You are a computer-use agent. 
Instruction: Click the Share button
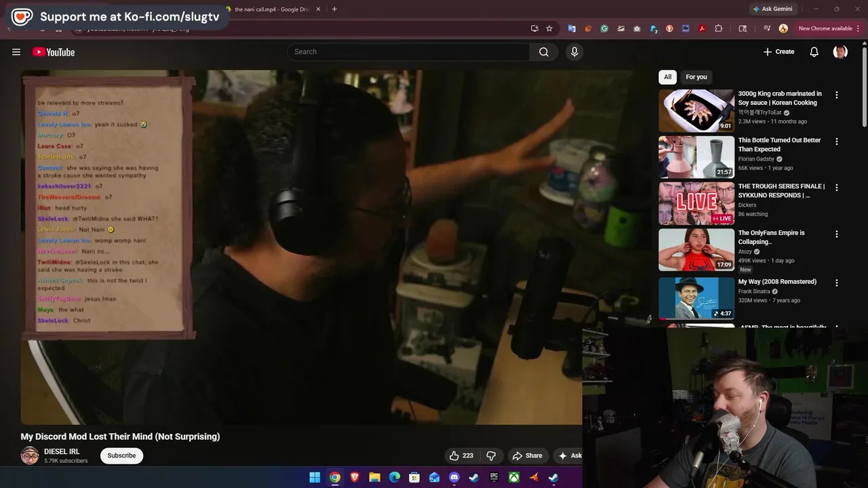(x=527, y=455)
